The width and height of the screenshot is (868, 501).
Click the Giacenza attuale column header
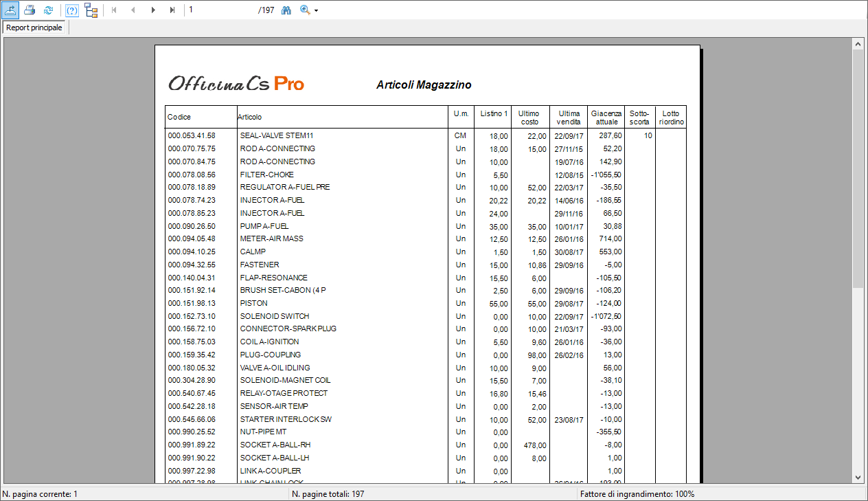(x=606, y=118)
